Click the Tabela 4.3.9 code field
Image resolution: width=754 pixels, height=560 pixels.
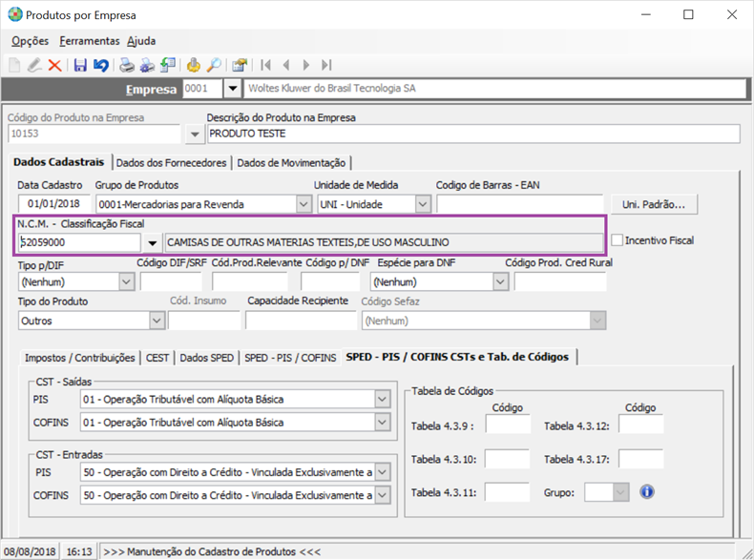pyautogui.click(x=507, y=425)
